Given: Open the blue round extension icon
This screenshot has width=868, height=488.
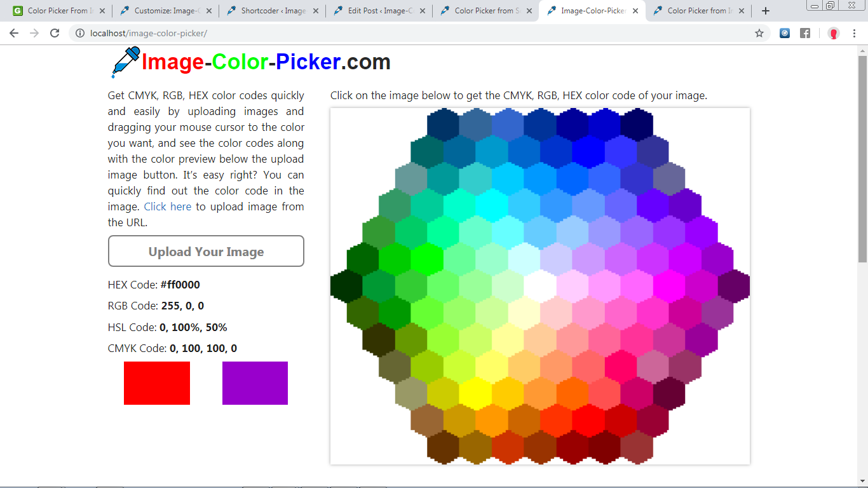Looking at the screenshot, I should (785, 33).
